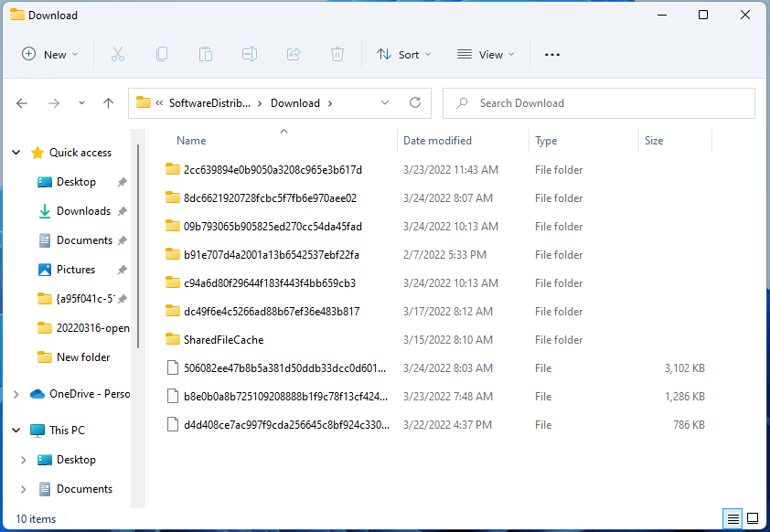Select folder dc49f6e4c5266ad88b67ef36e483b817

pyautogui.click(x=272, y=312)
